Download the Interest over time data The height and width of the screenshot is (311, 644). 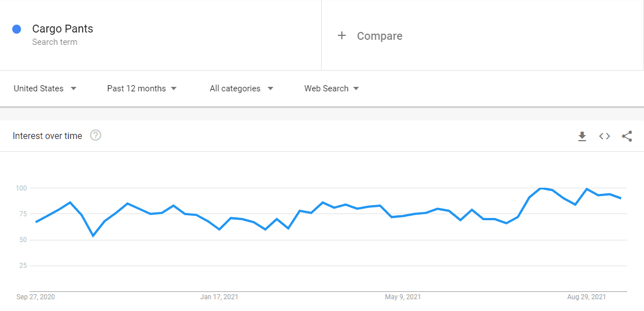(582, 136)
